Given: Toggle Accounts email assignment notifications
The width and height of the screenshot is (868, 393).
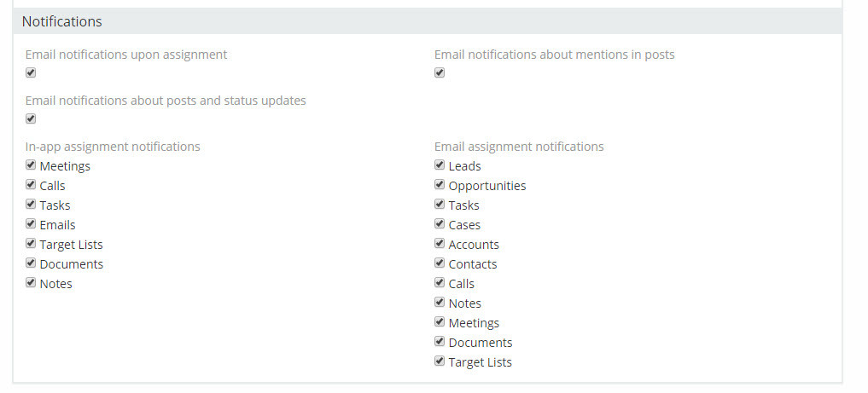Looking at the screenshot, I should click(440, 244).
